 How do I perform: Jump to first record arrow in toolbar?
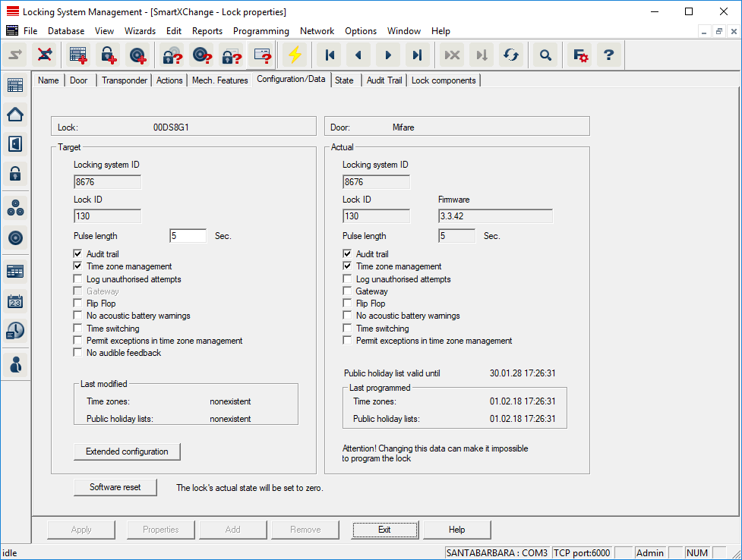point(330,55)
